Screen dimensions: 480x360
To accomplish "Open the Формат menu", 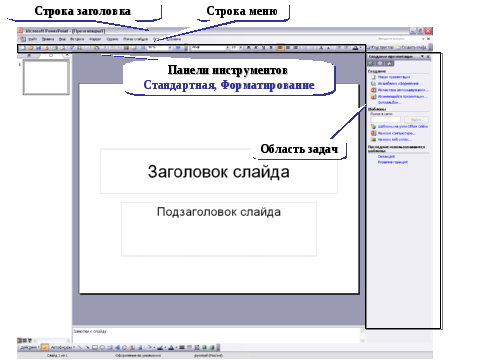I will [x=95, y=39].
